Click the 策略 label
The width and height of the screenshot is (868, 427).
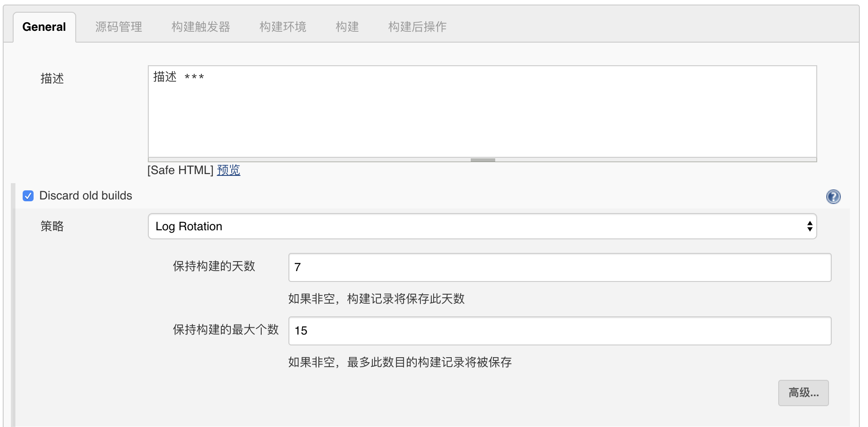52,226
